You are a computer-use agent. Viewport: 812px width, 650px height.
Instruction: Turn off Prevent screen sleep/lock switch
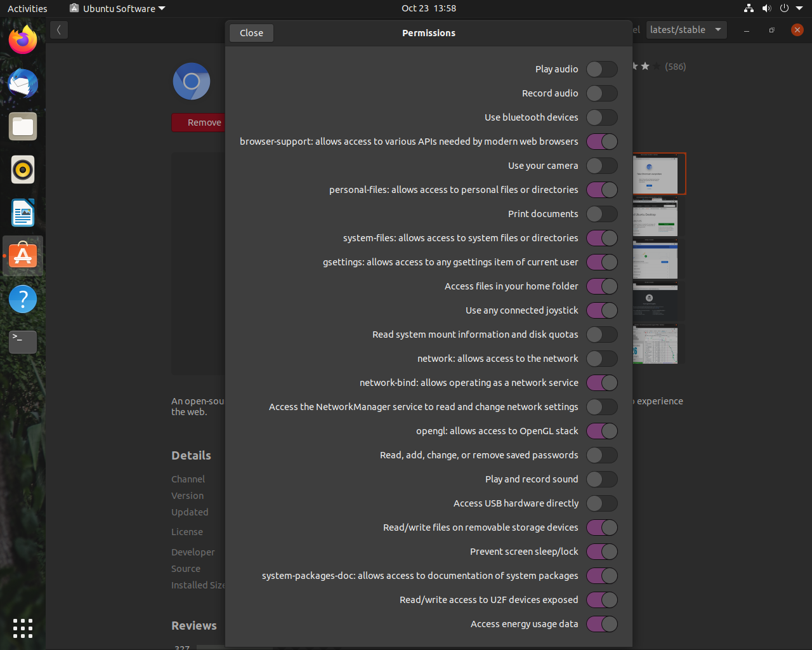click(x=602, y=552)
